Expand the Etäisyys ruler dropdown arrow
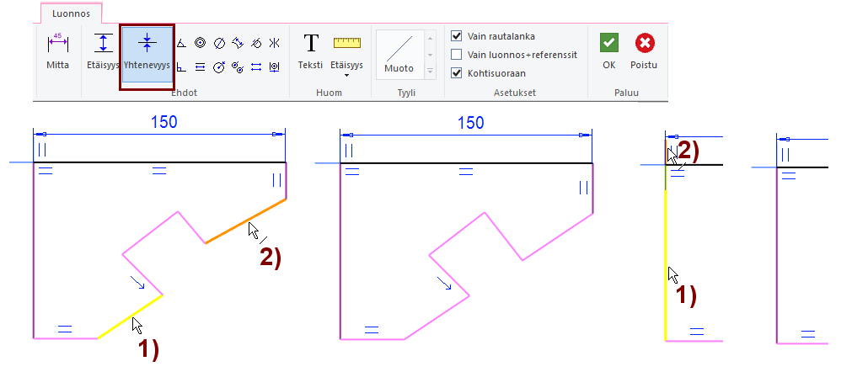This screenshot has height=372, width=868. 346,75
